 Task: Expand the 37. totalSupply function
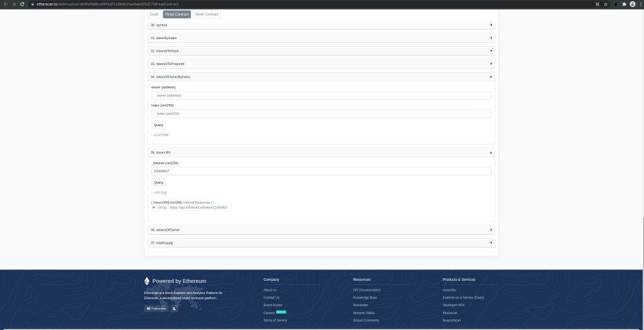point(321,242)
